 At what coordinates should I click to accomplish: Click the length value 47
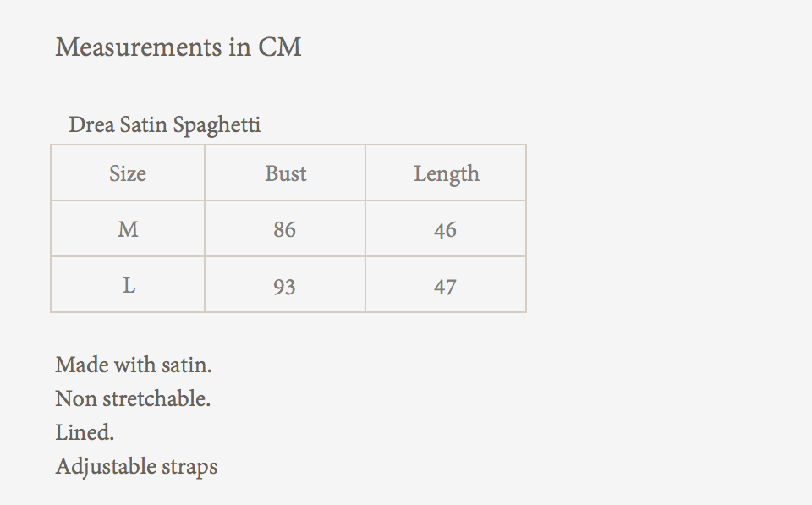[x=445, y=287]
